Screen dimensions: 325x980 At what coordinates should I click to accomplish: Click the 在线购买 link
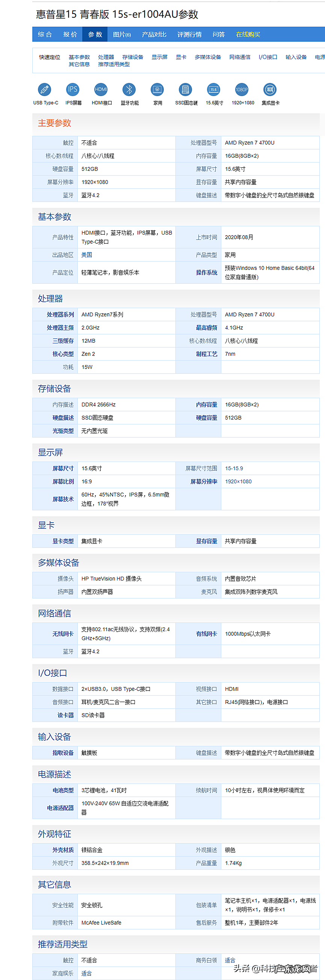pyautogui.click(x=248, y=34)
